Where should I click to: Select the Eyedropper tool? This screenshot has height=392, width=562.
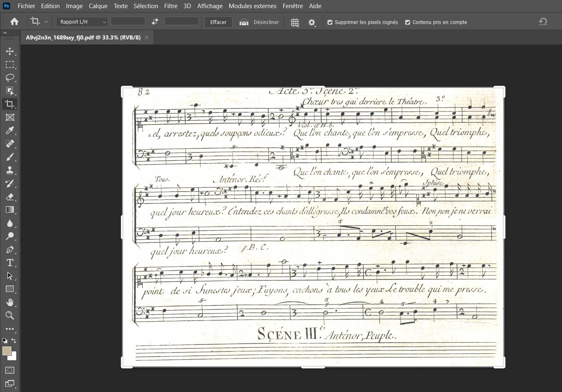[10, 131]
